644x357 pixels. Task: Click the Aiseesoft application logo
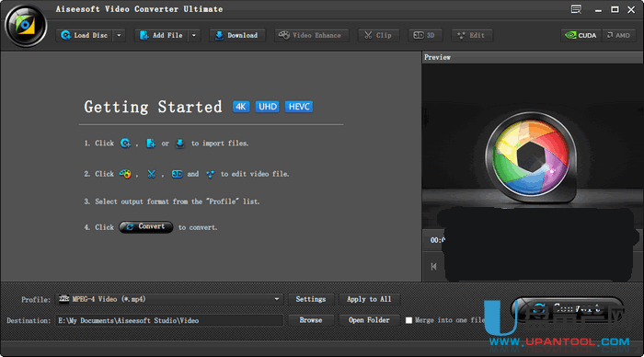pyautogui.click(x=26, y=26)
